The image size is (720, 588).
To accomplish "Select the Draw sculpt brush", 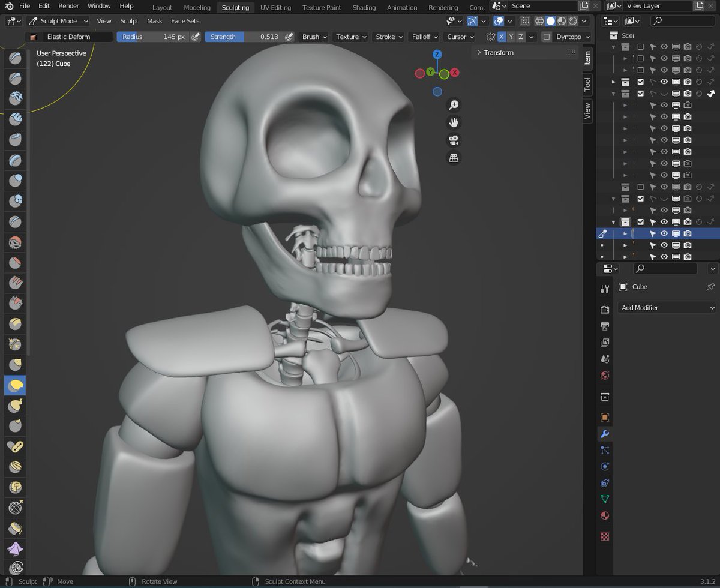I will tap(15, 59).
